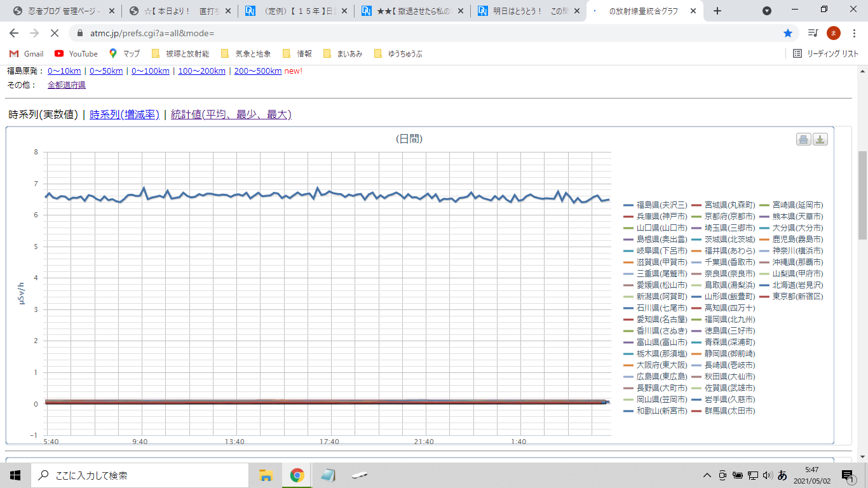
Task: Hide the 北海道(岩見沢) series
Action: 792,285
